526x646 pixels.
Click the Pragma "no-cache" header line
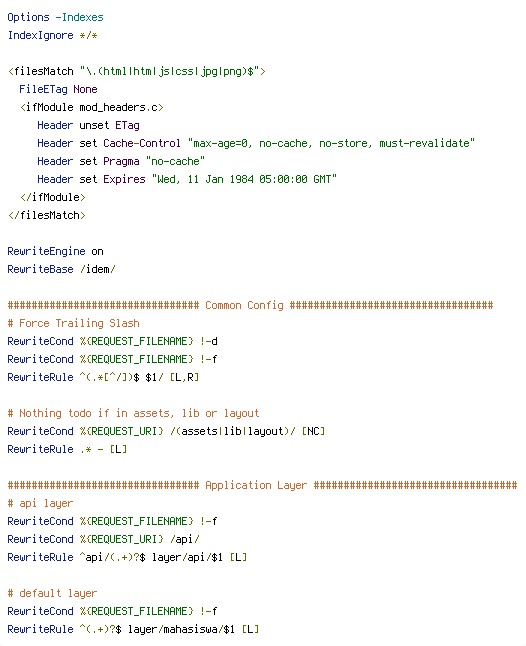pos(121,162)
